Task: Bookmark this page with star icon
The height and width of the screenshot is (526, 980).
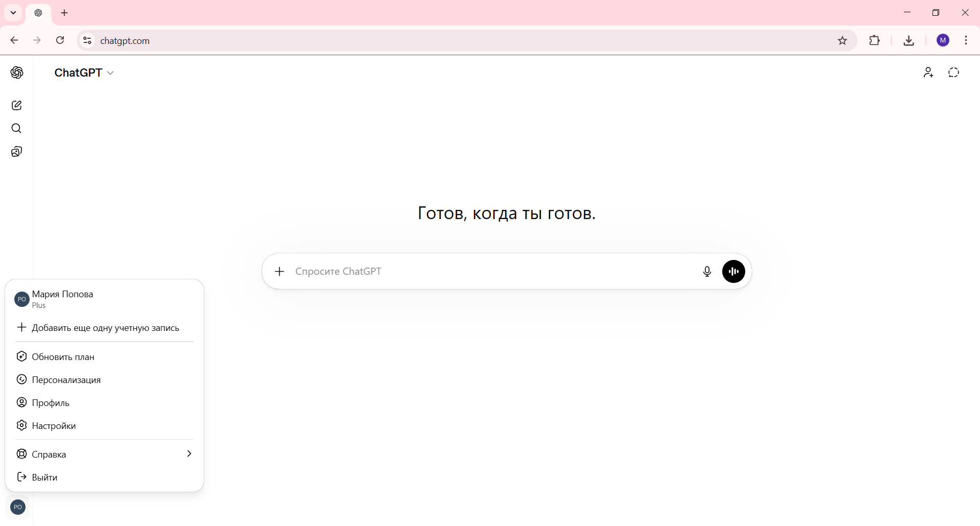Action: [843, 40]
